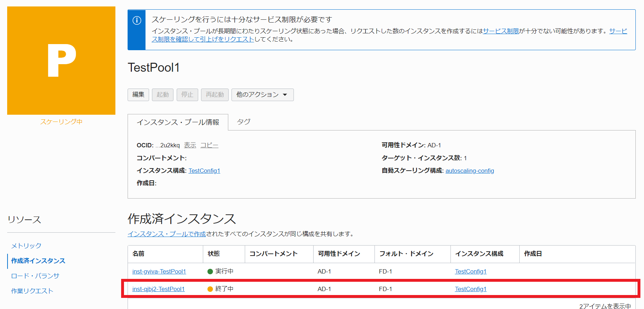Open the autoscaling-config link
The image size is (644, 309).
point(469,171)
